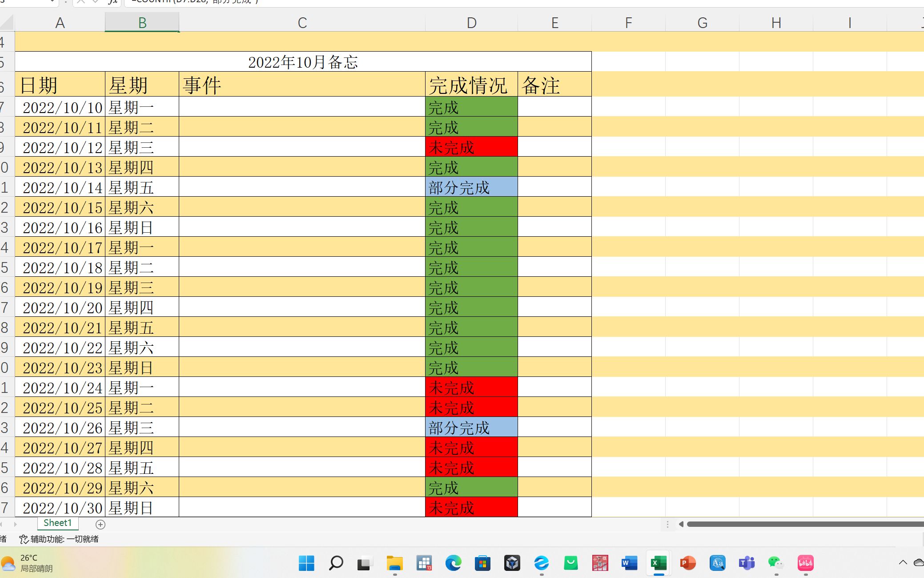Check accessibility status in the status bar

click(x=59, y=539)
